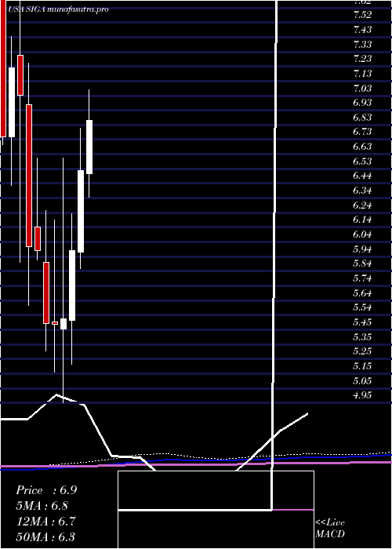Click the 6.04 price axis label
This screenshot has width=392, height=549.
tap(362, 235)
